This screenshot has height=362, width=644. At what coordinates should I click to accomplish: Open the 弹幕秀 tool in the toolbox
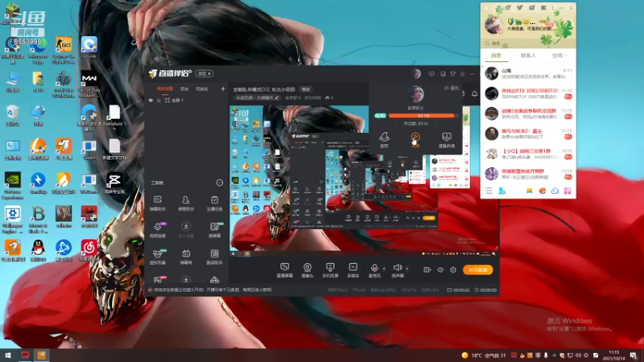tap(186, 257)
